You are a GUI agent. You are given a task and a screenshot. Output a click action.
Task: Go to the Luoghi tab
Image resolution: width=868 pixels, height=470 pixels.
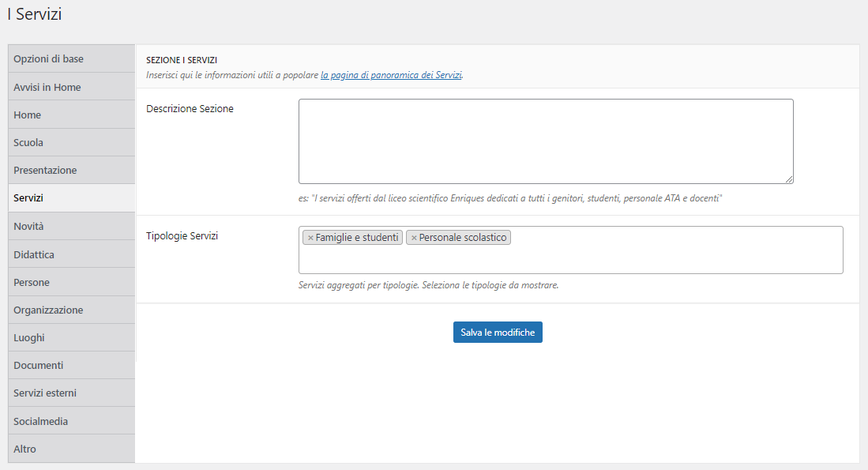coord(71,338)
